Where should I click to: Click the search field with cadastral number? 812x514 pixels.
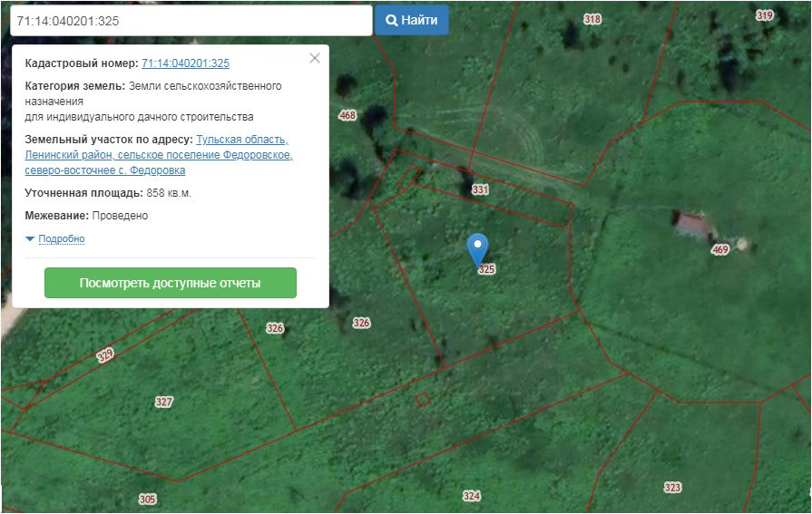(x=191, y=20)
